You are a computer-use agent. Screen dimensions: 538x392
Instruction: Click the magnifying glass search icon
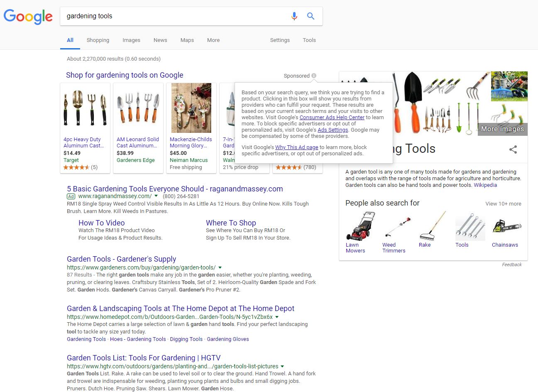coord(311,16)
